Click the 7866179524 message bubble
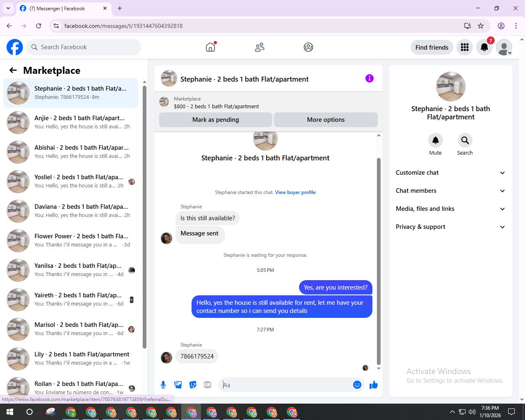The width and height of the screenshot is (525, 420). 197,356
